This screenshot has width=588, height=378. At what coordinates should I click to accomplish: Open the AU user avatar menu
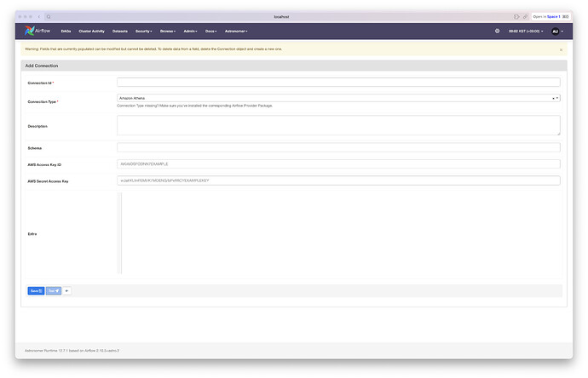pos(557,31)
